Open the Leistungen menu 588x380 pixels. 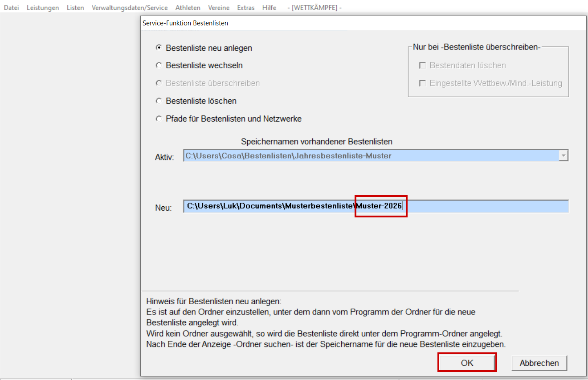43,8
